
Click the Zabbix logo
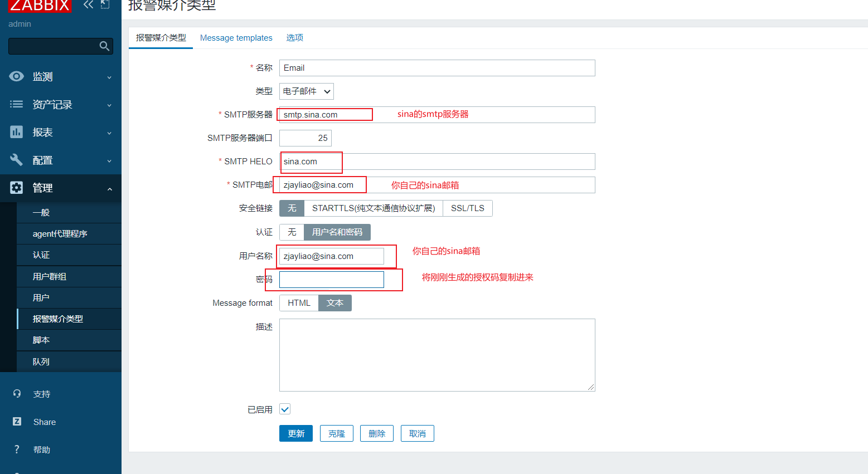40,6
